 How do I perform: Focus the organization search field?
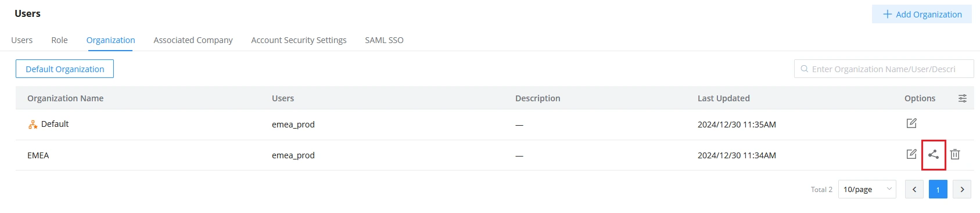[884, 69]
